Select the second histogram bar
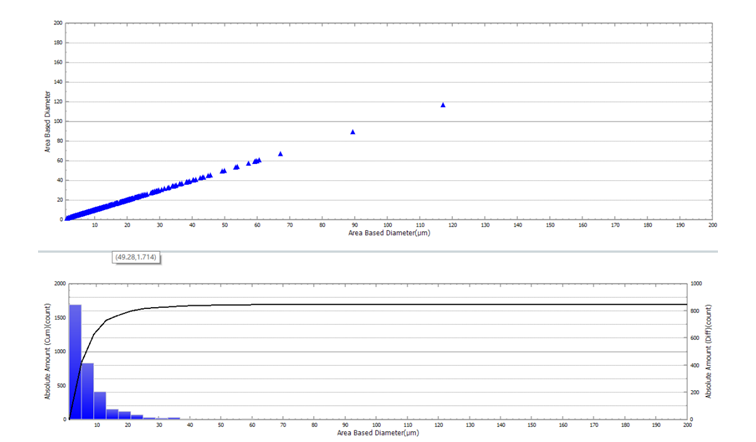 [x=88, y=391]
